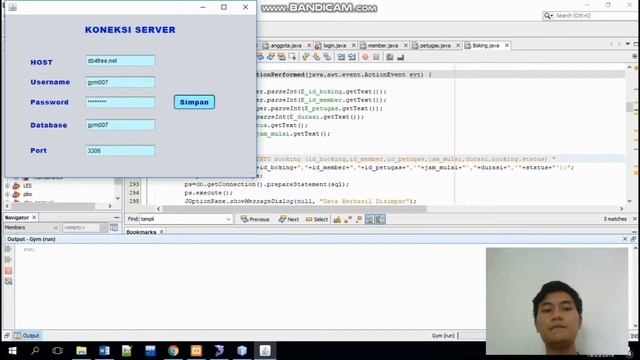Click the Uncomment toolbar icon
The image size is (640, 360).
pos(400,57)
